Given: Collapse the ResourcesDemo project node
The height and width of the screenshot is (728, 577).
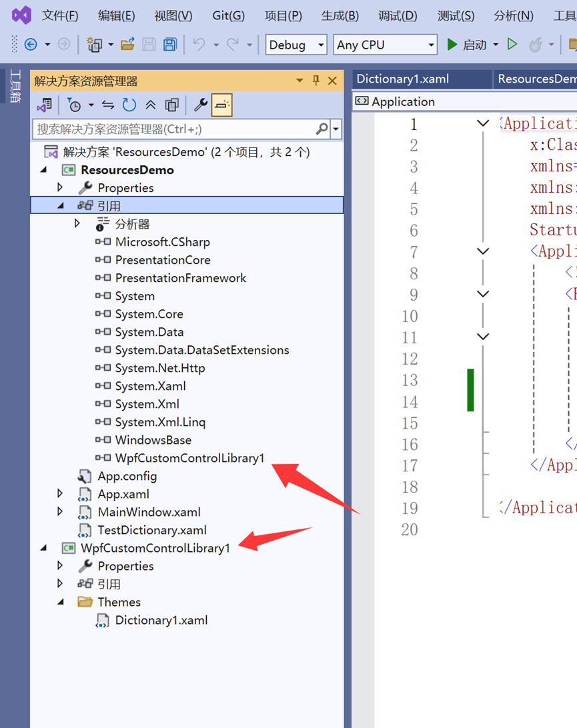Looking at the screenshot, I should (43, 170).
